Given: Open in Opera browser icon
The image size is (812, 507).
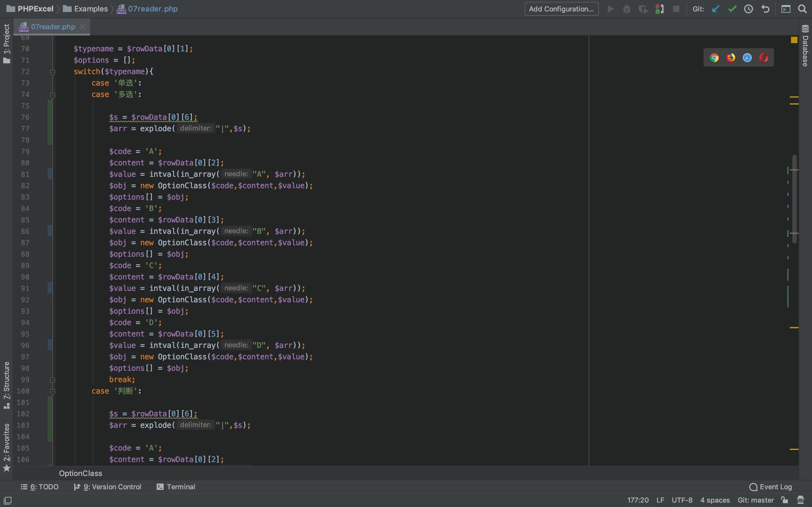Looking at the screenshot, I should tap(764, 58).
